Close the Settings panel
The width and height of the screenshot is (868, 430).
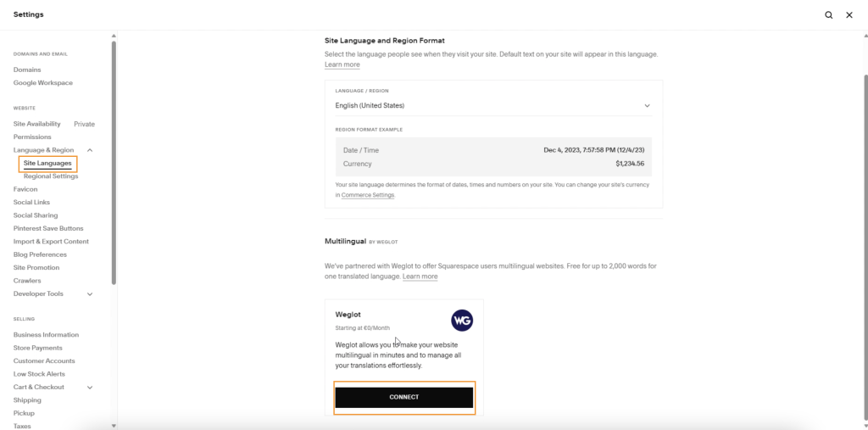pyautogui.click(x=849, y=15)
